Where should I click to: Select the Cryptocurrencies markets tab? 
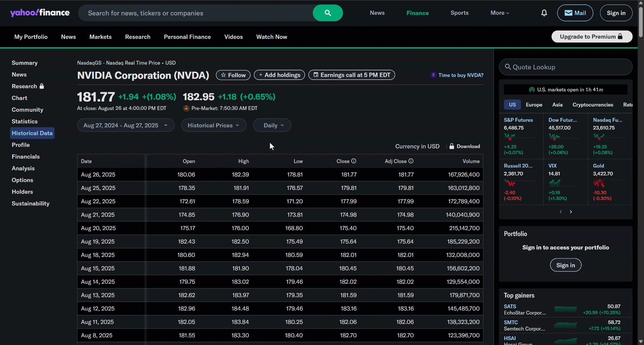point(593,105)
